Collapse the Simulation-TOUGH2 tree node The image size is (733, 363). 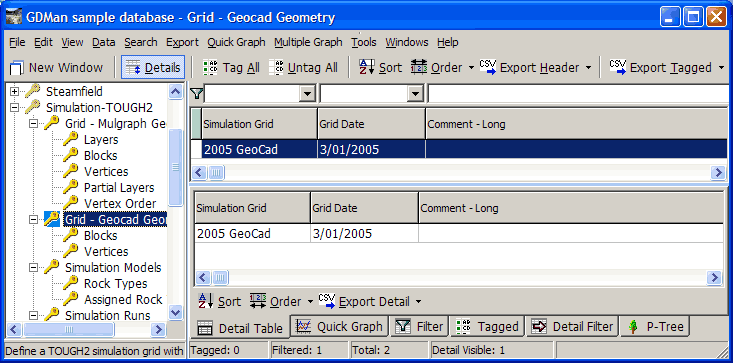click(14, 107)
